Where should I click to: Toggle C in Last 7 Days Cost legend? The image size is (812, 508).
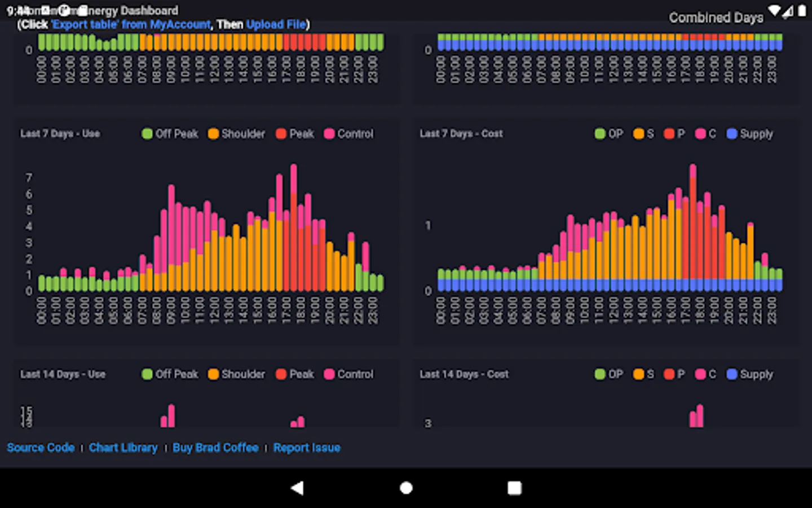(x=706, y=134)
